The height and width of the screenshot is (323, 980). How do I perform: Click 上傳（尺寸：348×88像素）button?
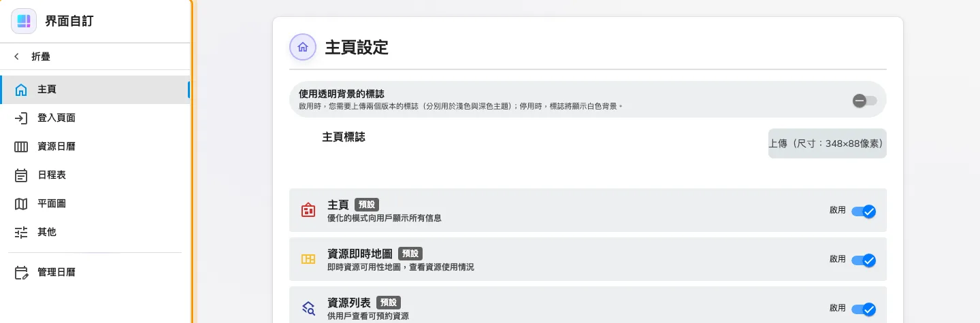pos(828,143)
